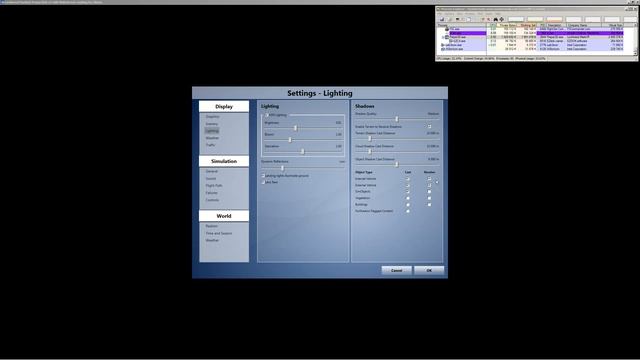The width and height of the screenshot is (640, 360).
Task: Sort by the Company Name column header
Action: 584,25
